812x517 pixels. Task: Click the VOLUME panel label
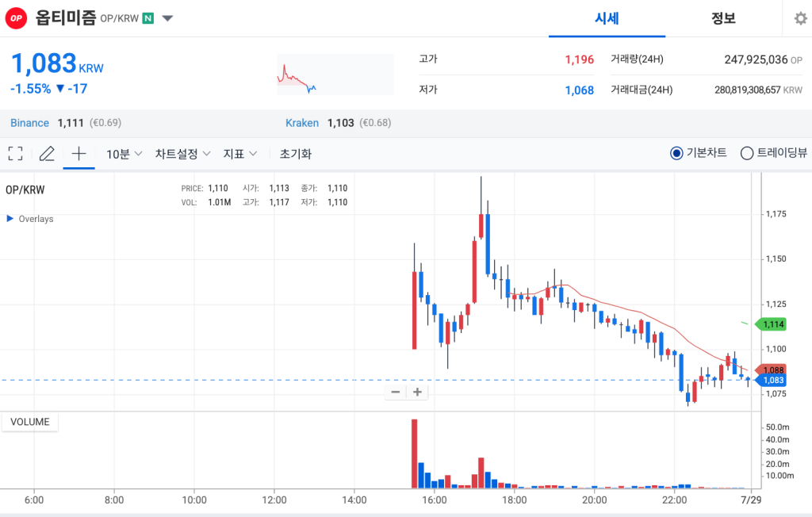click(x=30, y=422)
